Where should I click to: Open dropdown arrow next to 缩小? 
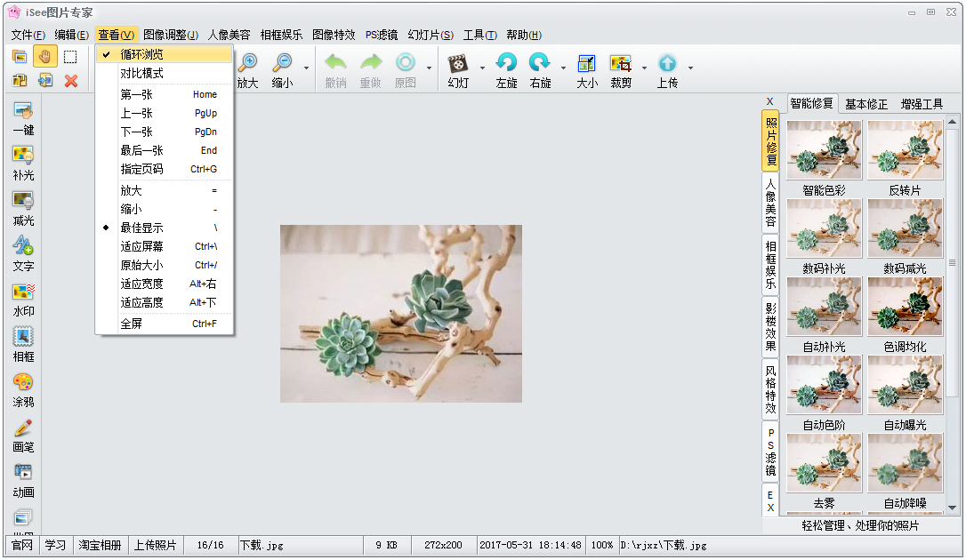(x=306, y=68)
